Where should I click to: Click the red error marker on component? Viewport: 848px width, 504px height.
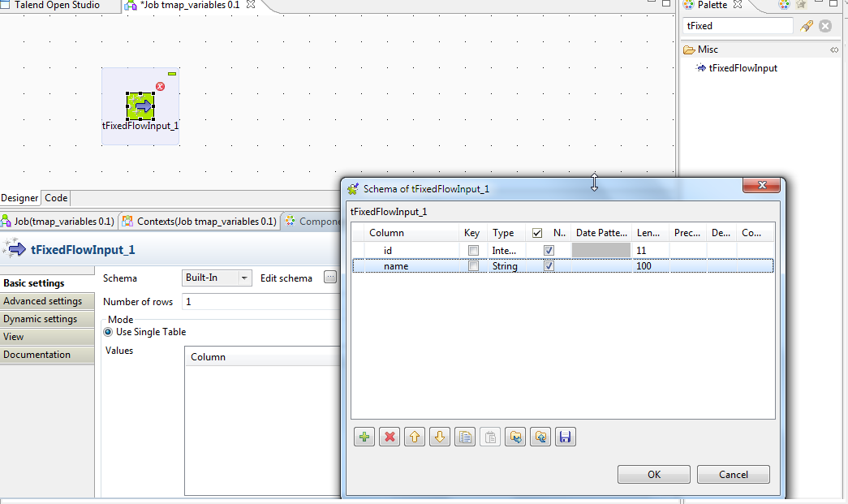(x=160, y=87)
